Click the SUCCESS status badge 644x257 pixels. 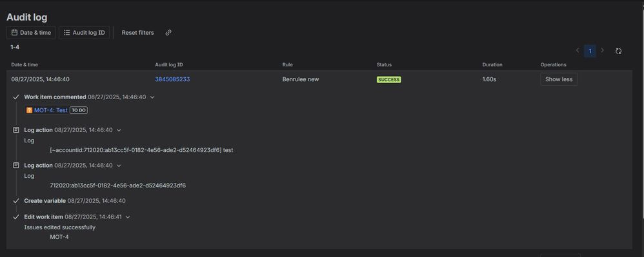click(388, 79)
